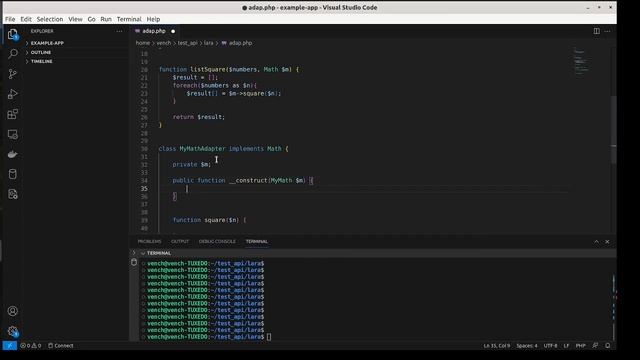Viewport: 640px width, 360px height.
Task: Click the editor vertical scrollbar
Action: point(613,129)
